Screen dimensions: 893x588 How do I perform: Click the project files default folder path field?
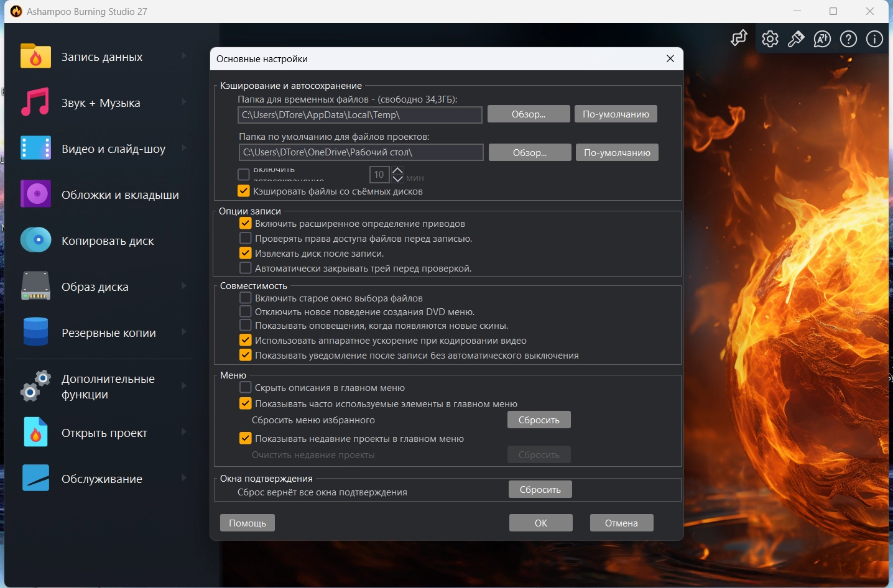point(361,152)
